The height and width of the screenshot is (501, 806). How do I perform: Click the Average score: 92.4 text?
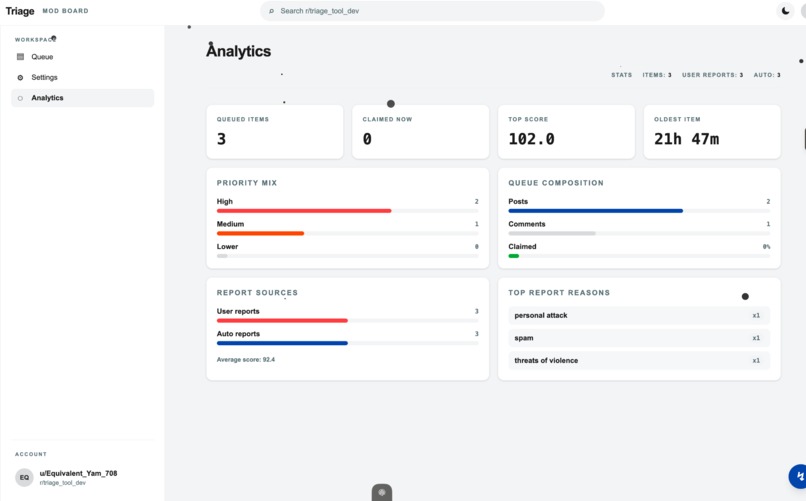coord(246,360)
